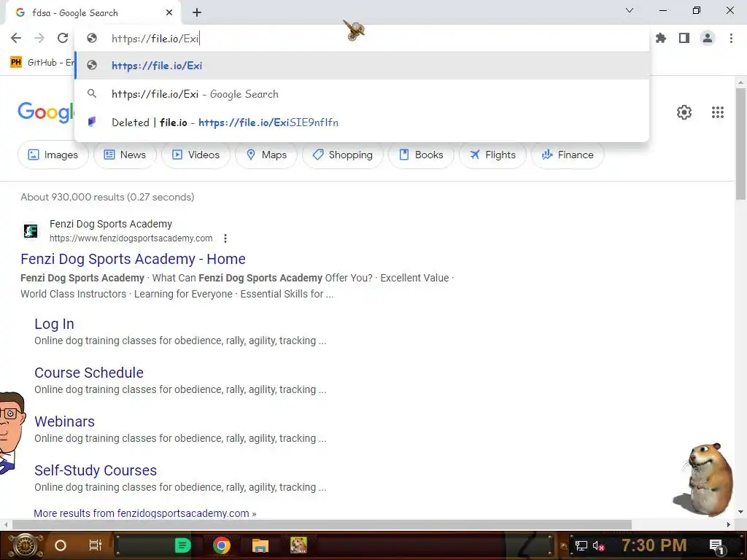Click the scroll-down arrow of vertical scrollbar
Screen dimensions: 747x560
click(x=740, y=512)
